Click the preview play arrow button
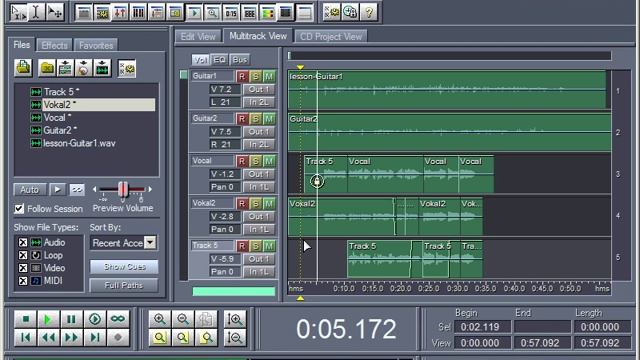The image size is (640, 360). pyautogui.click(x=58, y=190)
